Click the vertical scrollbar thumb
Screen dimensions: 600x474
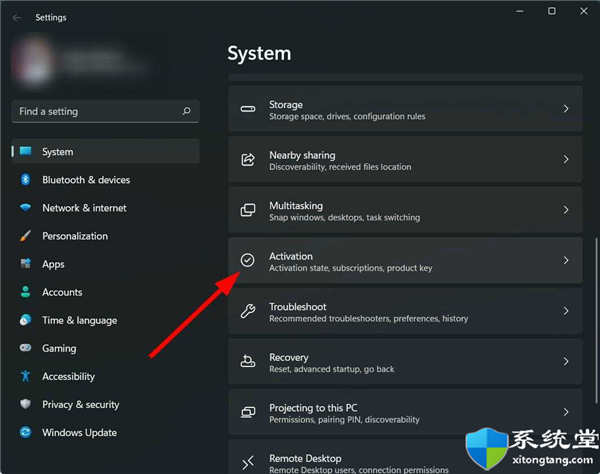pyautogui.click(x=596, y=321)
